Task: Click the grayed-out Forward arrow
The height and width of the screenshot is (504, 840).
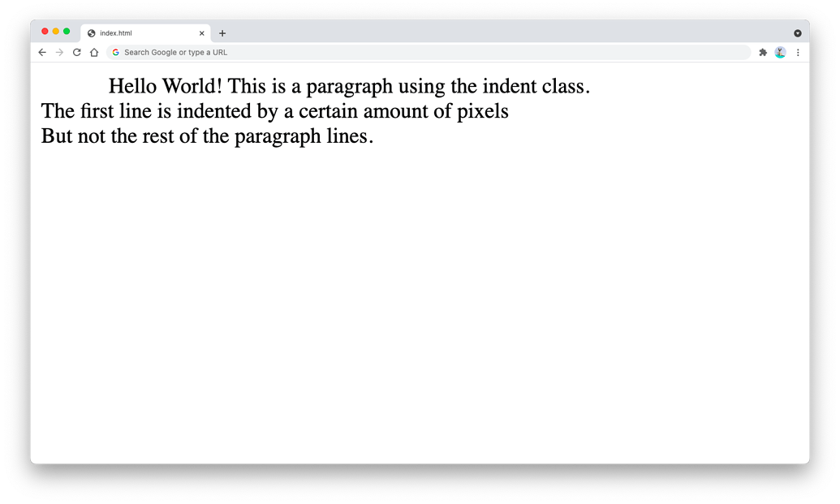Action: [x=58, y=52]
